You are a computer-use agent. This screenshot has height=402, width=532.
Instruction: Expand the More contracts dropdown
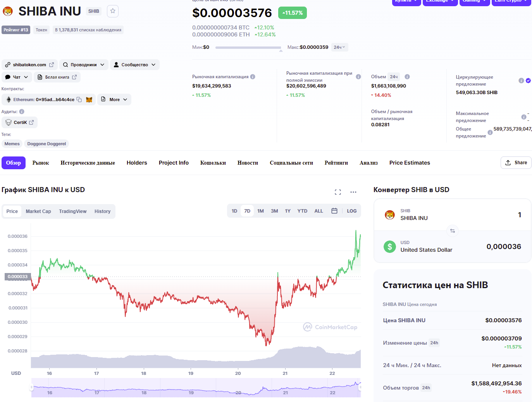pos(114,100)
